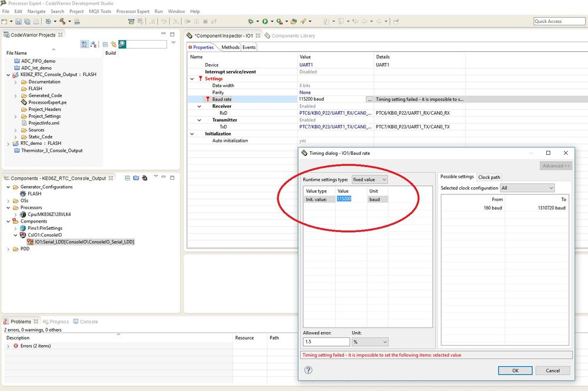The width and height of the screenshot is (588, 391).
Task: Expand the OSs node in Components
Action: coord(8,201)
